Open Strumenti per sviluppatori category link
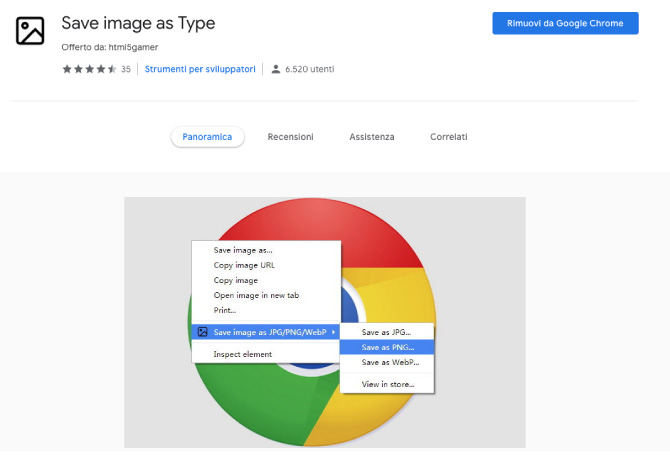Viewport: 670px width, 458px height. pyautogui.click(x=200, y=69)
